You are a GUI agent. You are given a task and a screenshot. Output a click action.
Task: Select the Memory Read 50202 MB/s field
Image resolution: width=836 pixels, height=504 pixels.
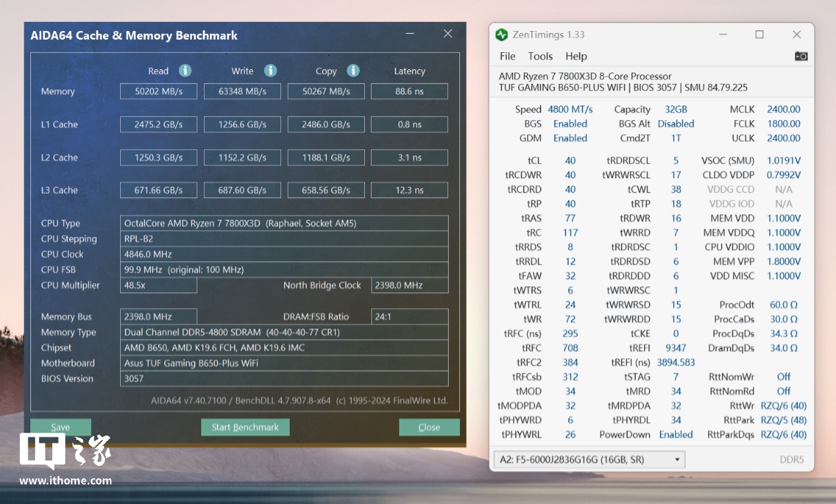[158, 91]
